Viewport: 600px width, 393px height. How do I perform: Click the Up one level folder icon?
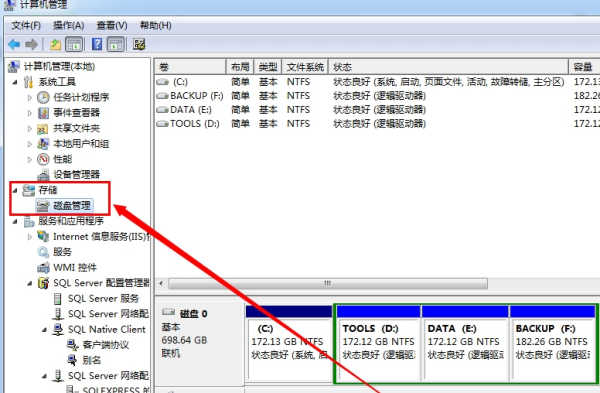coord(55,44)
